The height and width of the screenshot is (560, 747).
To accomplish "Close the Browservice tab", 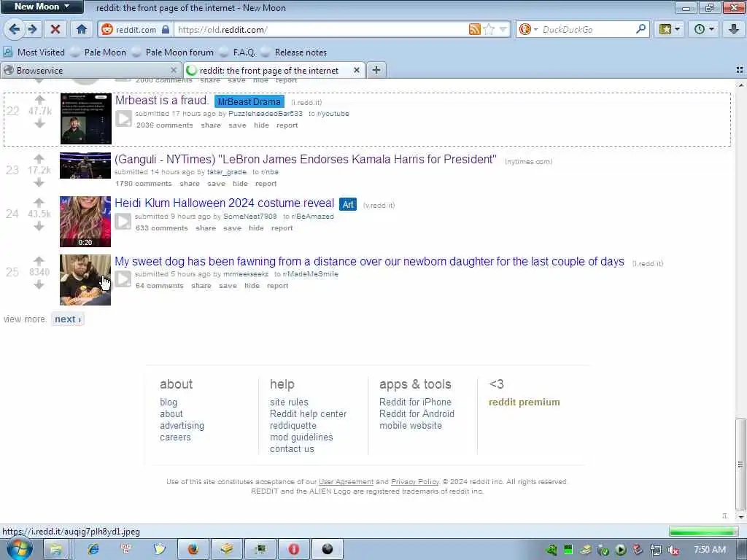I will click(174, 71).
